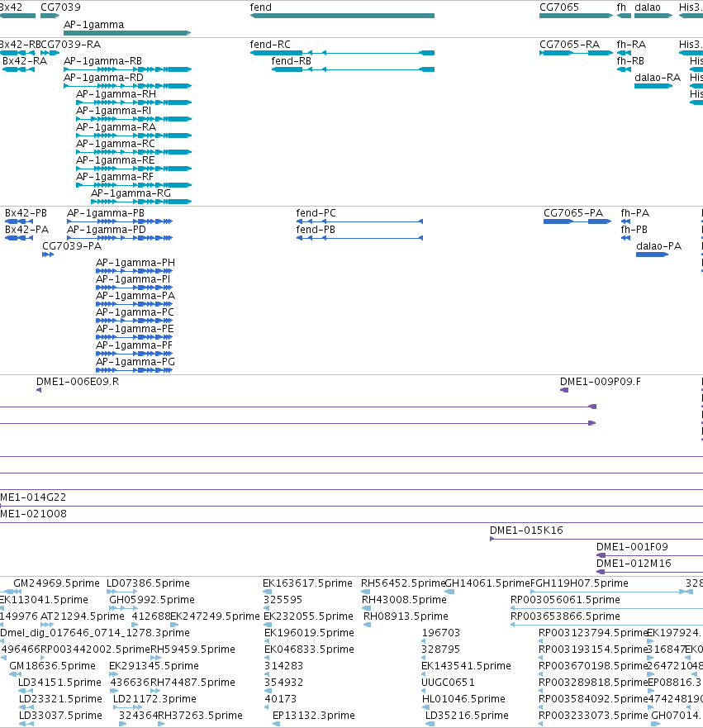The image size is (703, 728).
Task: Open protein dalao-PA label
Action: 658,246
